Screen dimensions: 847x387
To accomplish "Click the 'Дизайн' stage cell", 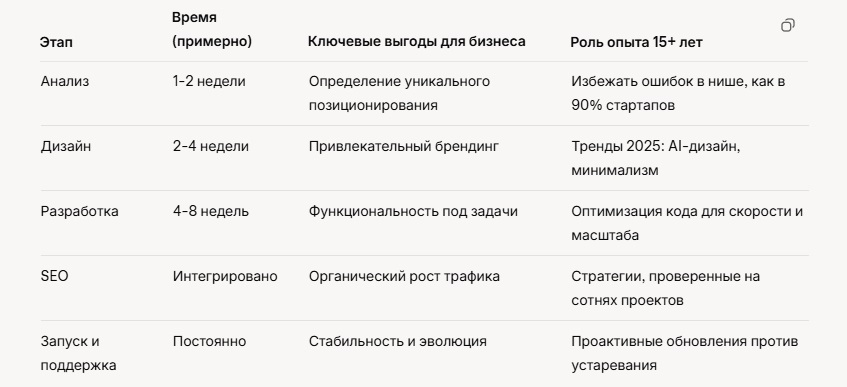I will 66,146.
